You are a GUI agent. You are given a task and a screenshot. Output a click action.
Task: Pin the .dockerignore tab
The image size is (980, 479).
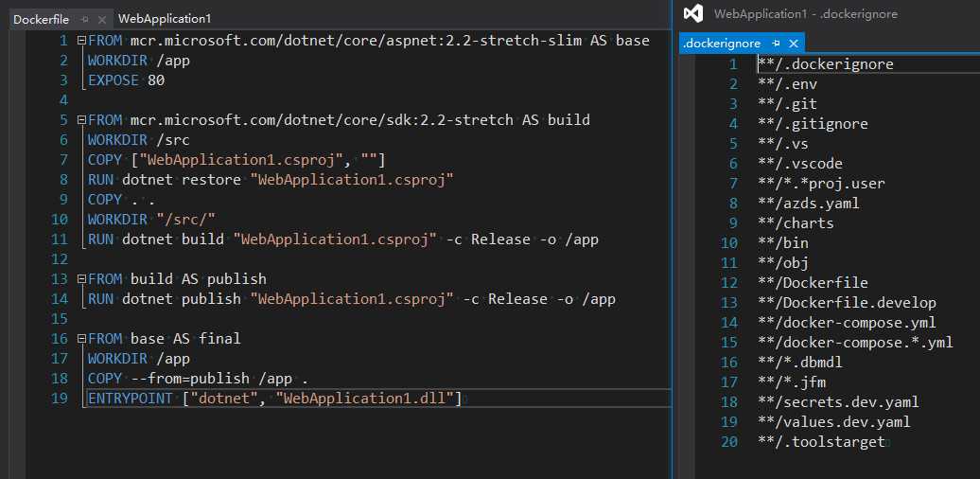[x=777, y=44]
